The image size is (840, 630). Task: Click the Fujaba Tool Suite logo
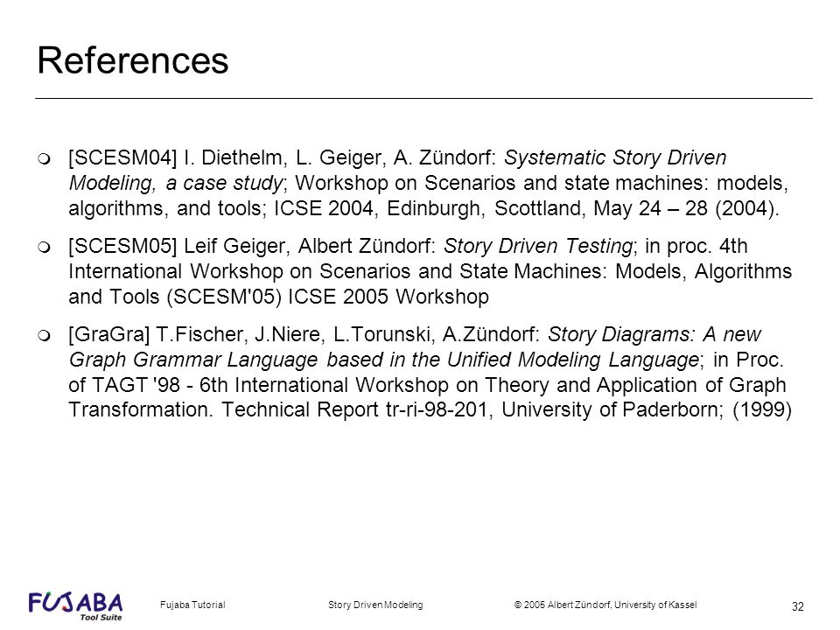pos(75,606)
